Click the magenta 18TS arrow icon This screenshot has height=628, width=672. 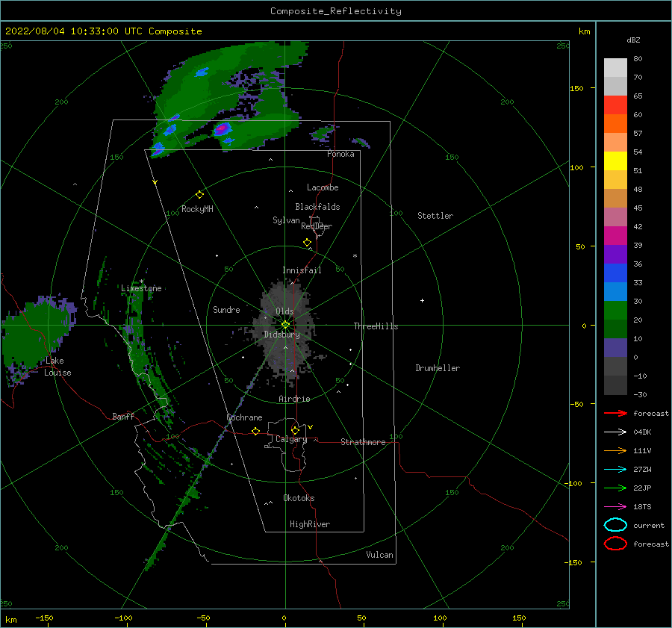click(615, 507)
